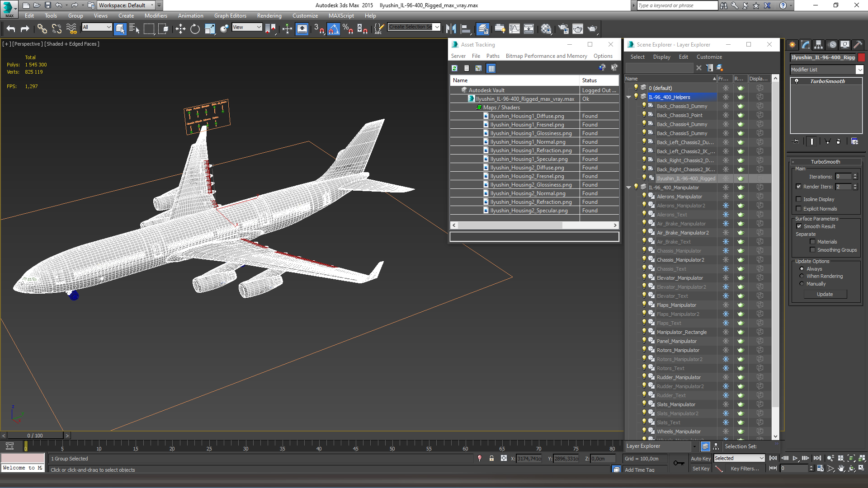This screenshot has height=488, width=868.
Task: Enable the Isoline Display checkbox
Action: click(798, 199)
